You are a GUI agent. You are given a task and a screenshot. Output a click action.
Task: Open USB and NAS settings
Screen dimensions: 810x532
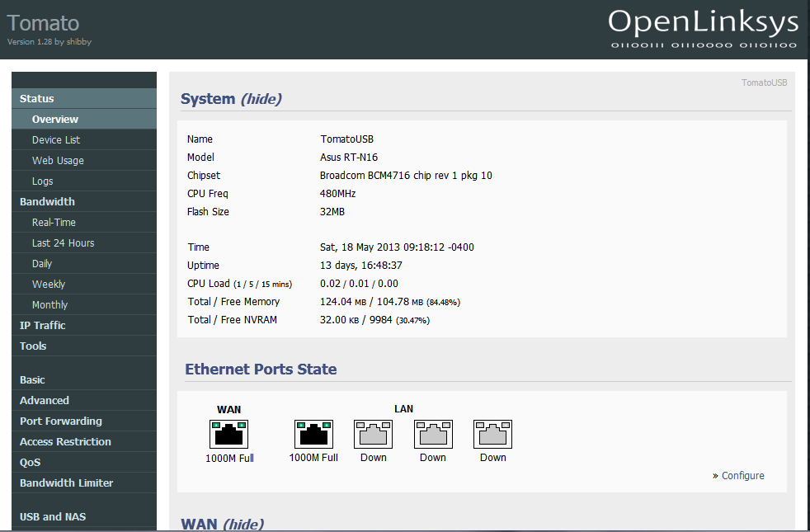point(84,517)
